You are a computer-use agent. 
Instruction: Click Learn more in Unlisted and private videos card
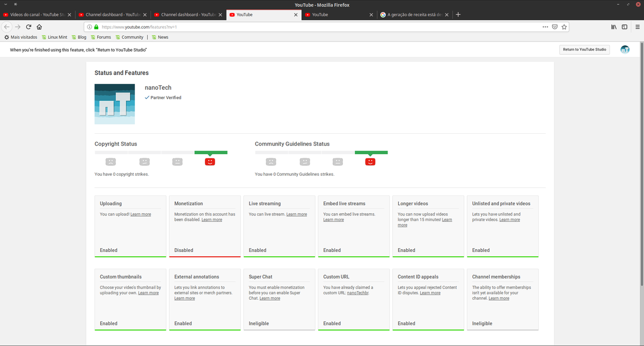pos(509,220)
